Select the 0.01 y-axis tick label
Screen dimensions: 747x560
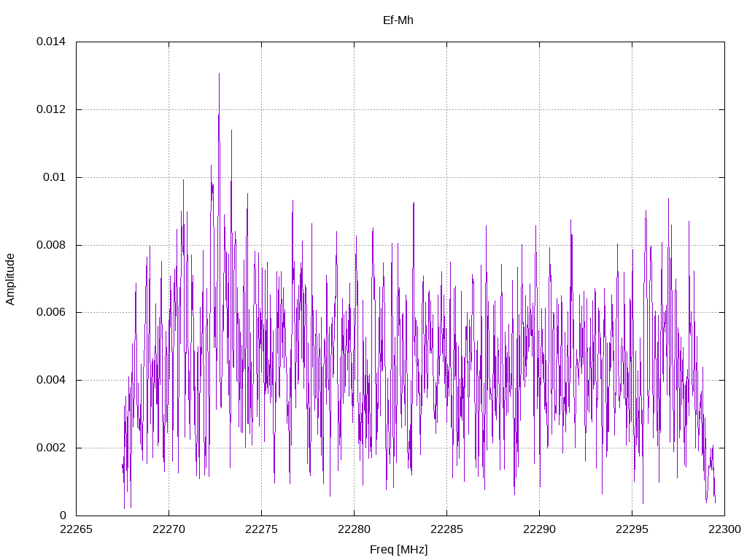[54, 177]
